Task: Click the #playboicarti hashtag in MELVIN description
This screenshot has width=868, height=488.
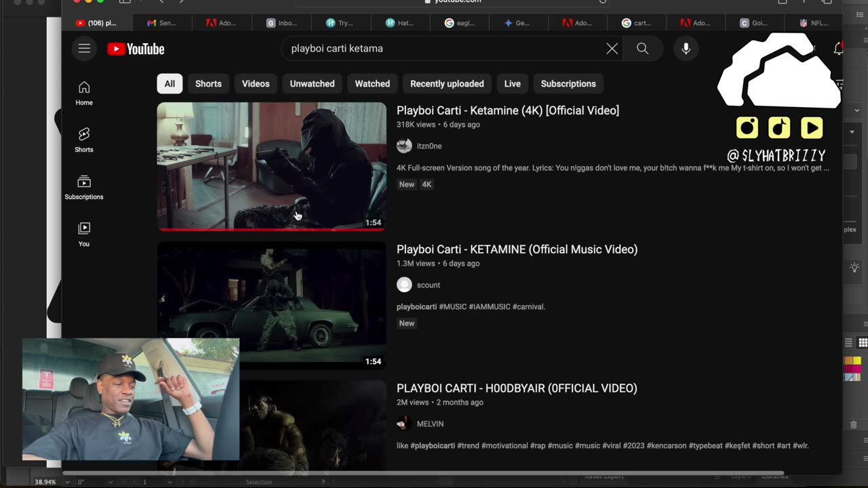Action: 433,446
